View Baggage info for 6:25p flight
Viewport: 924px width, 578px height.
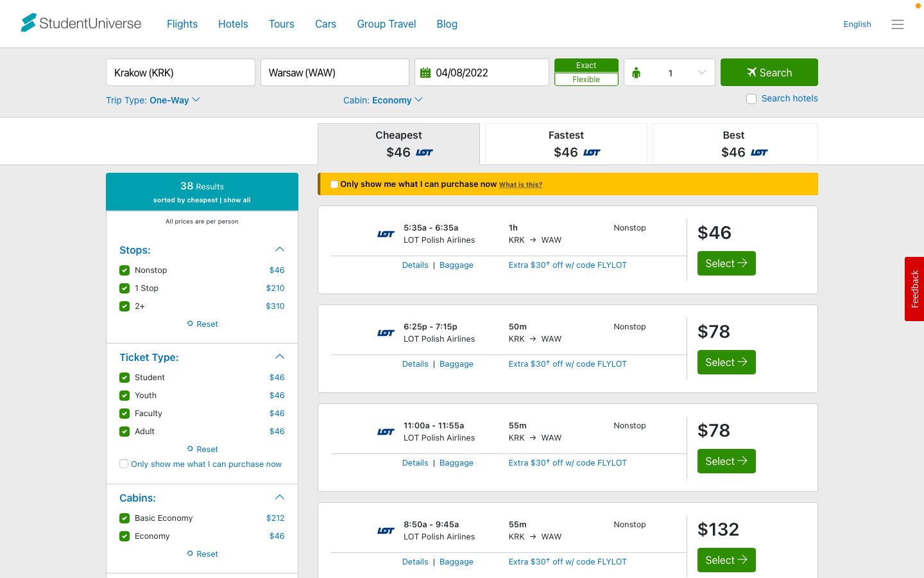pos(456,364)
